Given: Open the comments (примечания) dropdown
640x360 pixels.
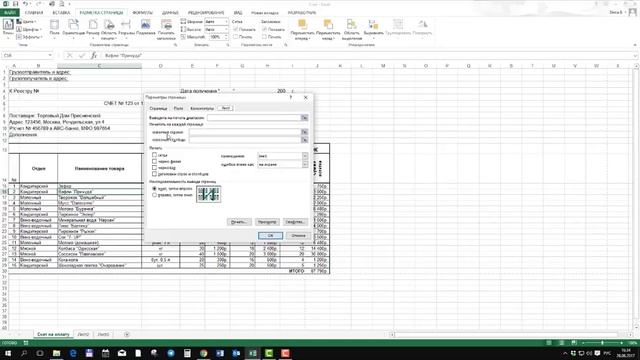Looking at the screenshot, I should (x=305, y=156).
